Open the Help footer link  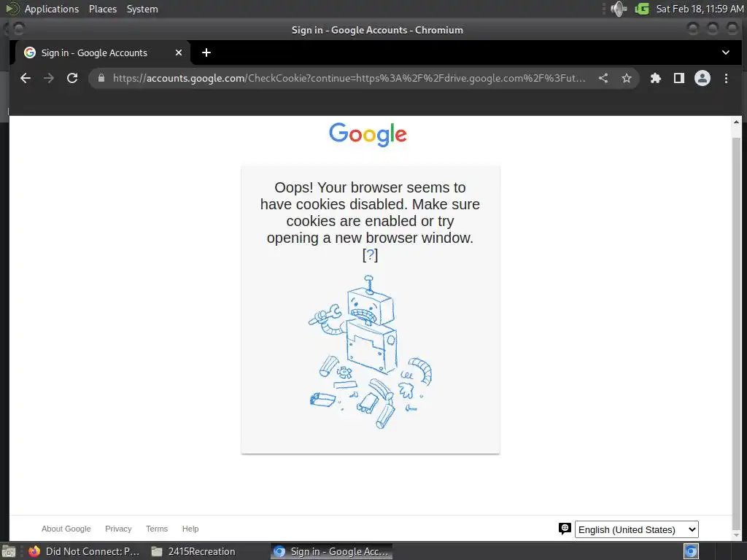point(190,529)
